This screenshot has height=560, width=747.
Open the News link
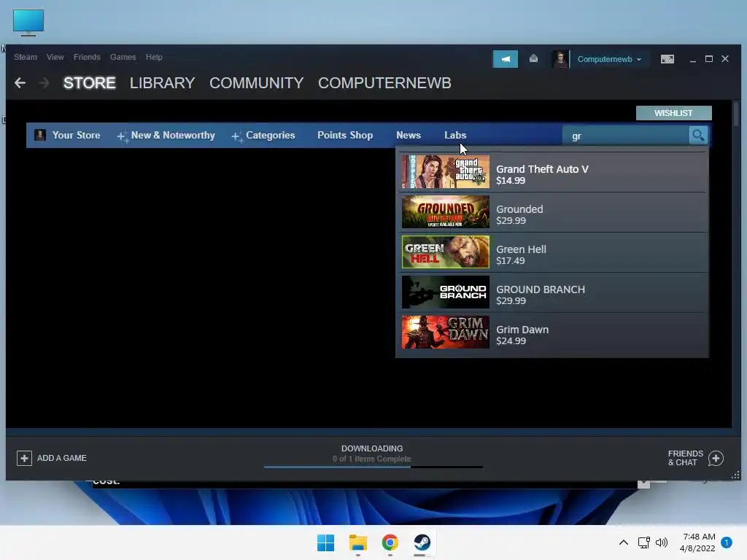pos(409,135)
